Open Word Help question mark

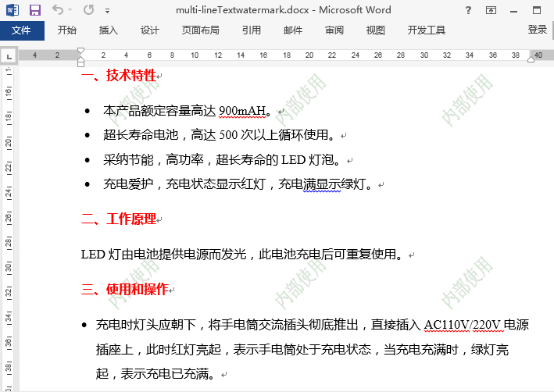click(x=468, y=10)
